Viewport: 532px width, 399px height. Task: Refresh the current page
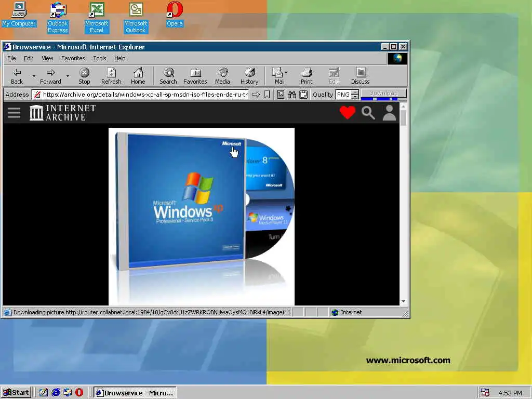point(111,76)
